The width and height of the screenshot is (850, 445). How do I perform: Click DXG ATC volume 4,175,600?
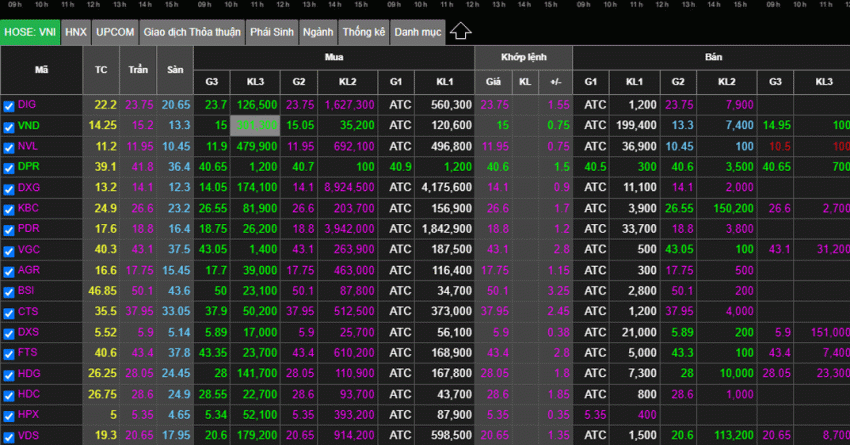[x=447, y=188]
